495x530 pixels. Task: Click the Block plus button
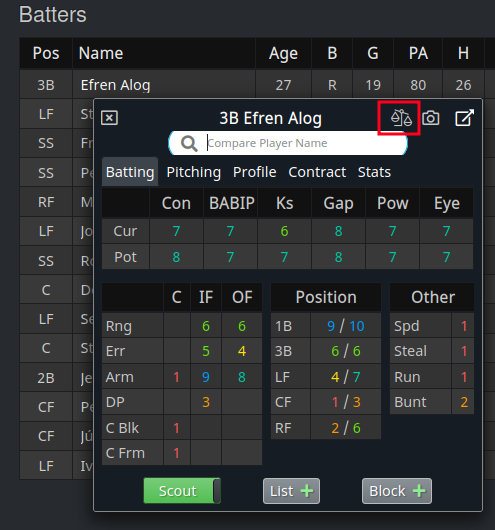pyautogui.click(x=397, y=491)
